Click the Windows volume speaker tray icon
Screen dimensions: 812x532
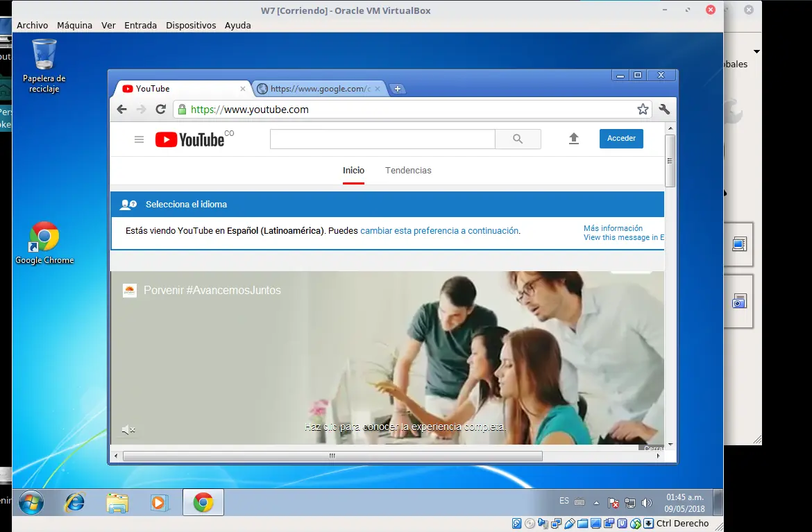646,502
